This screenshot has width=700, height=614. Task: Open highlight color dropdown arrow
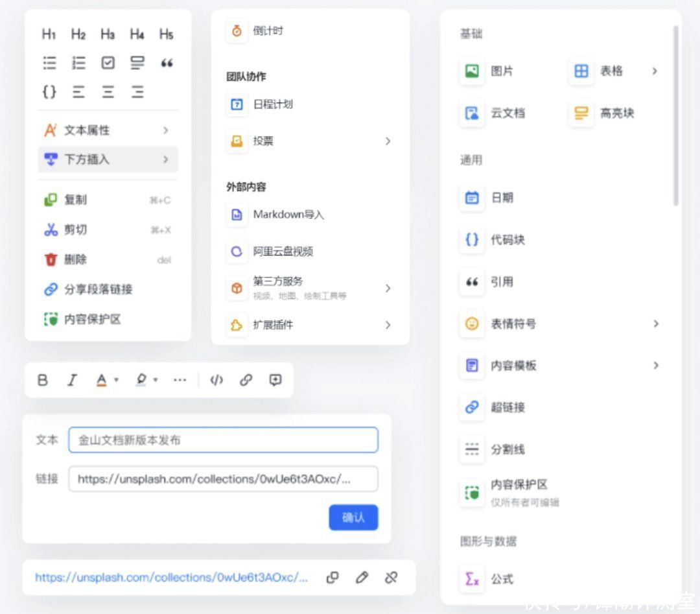coord(156,380)
